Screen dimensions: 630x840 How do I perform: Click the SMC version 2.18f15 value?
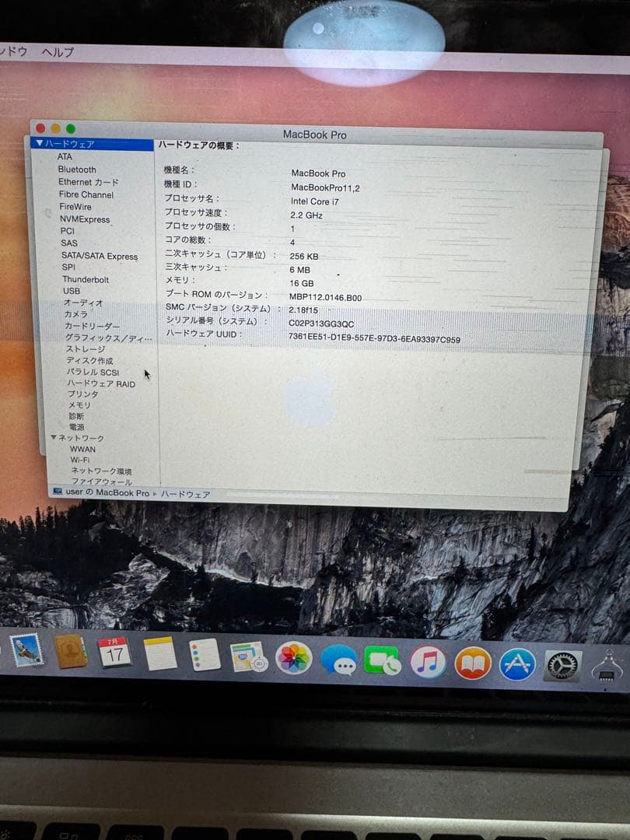[303, 310]
